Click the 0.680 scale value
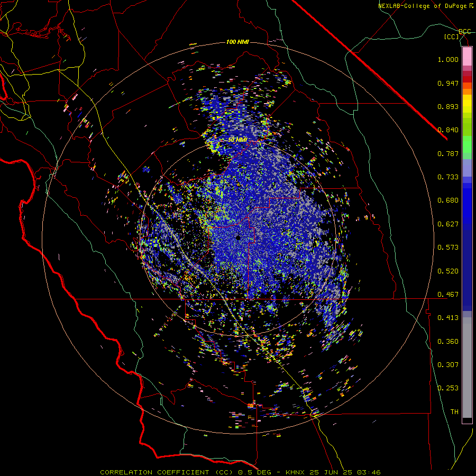 click(448, 200)
